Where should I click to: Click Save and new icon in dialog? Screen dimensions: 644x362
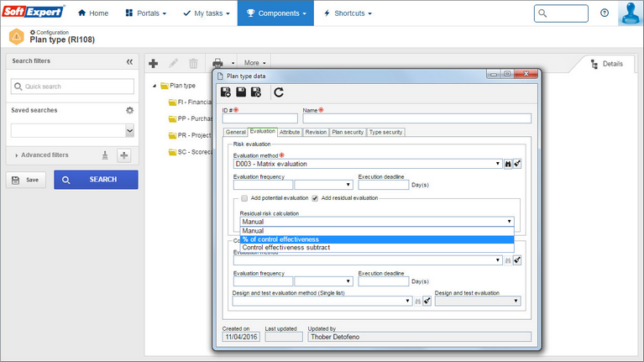click(x=226, y=92)
